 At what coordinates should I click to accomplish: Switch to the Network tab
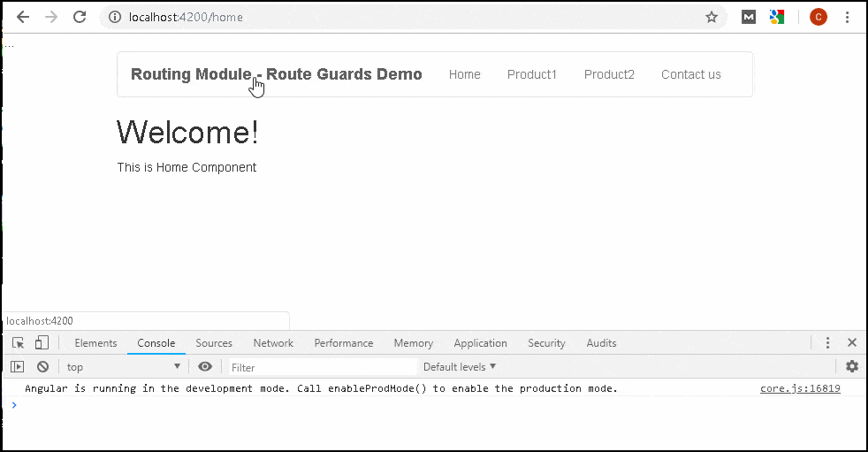click(x=273, y=343)
